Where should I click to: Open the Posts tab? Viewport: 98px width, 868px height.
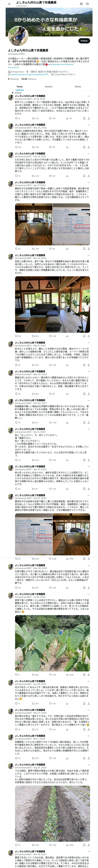(x=20, y=87)
